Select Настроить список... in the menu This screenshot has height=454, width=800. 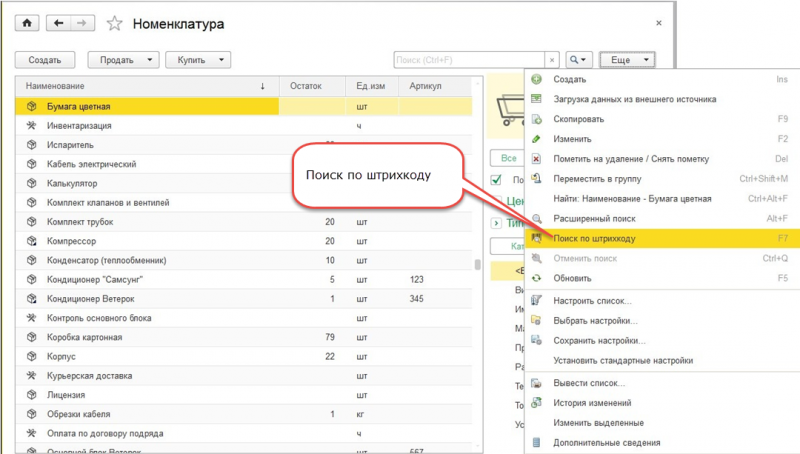point(592,301)
